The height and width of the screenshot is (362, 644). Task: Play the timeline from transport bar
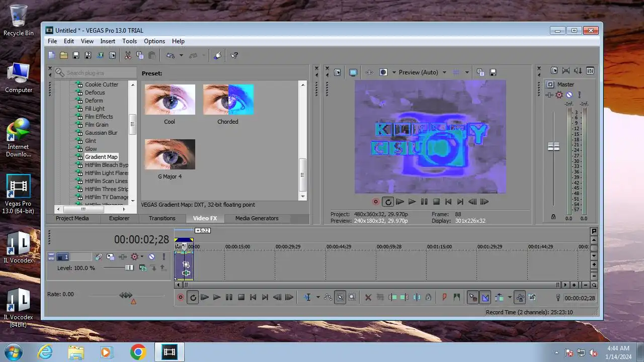point(217,298)
